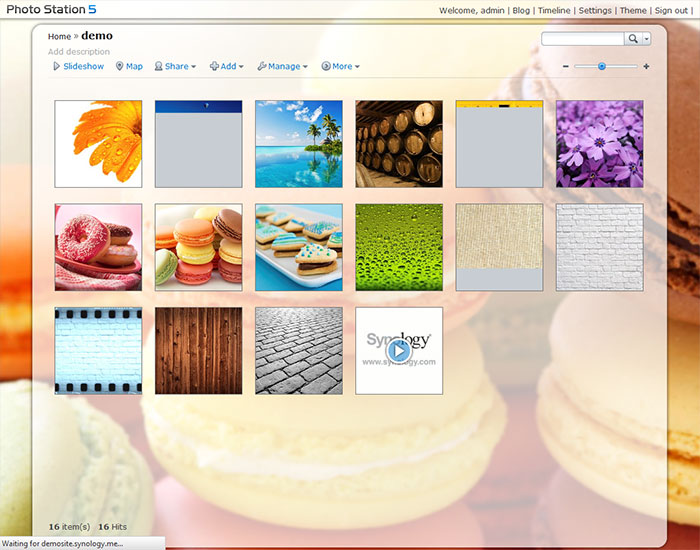Start the Slideshow
700x550 pixels.
(79, 67)
